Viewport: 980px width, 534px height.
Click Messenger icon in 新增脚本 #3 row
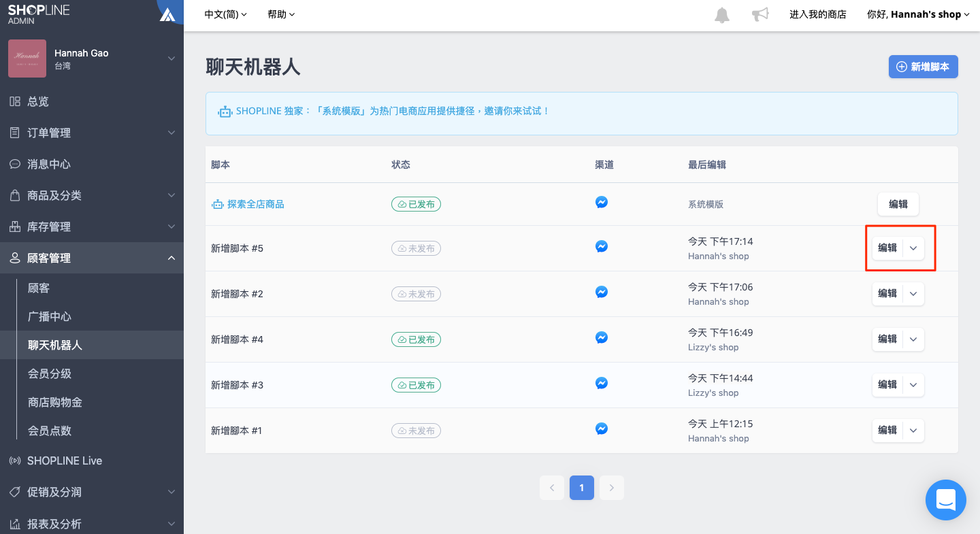tap(602, 383)
